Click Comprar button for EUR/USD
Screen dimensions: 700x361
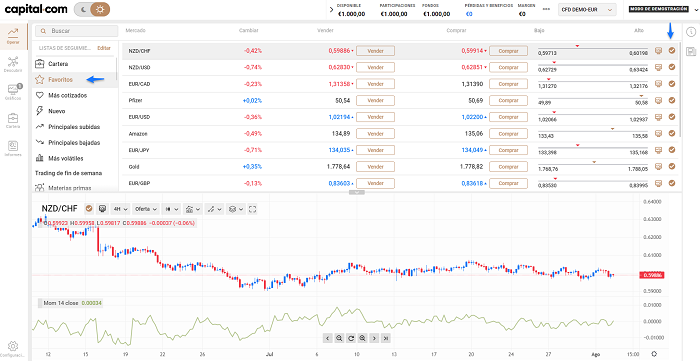[x=508, y=117]
